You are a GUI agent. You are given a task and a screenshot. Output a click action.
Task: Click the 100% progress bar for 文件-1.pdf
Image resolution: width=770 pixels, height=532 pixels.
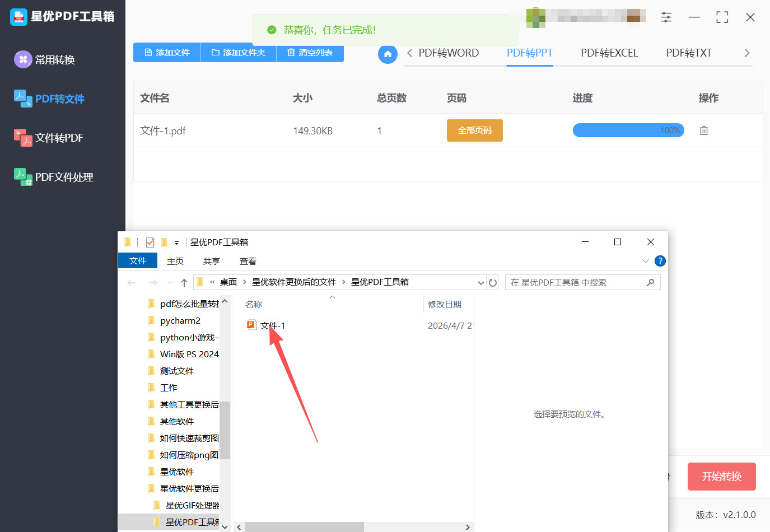pos(628,130)
